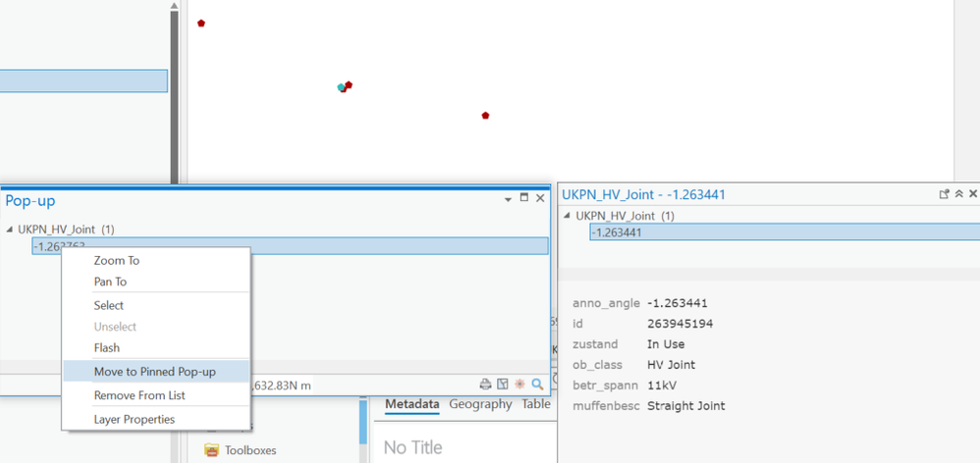Click the anno_angle field label
The image size is (980, 463).
pyautogui.click(x=606, y=303)
